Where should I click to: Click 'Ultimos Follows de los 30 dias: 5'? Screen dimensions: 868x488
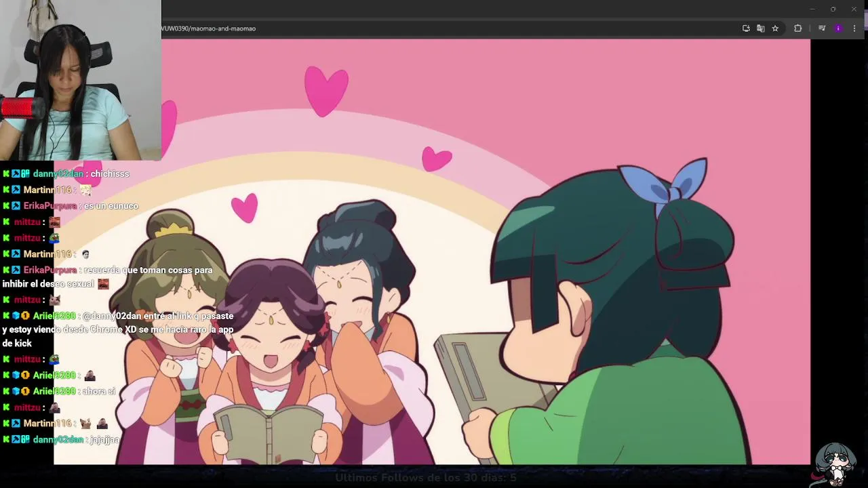426,478
